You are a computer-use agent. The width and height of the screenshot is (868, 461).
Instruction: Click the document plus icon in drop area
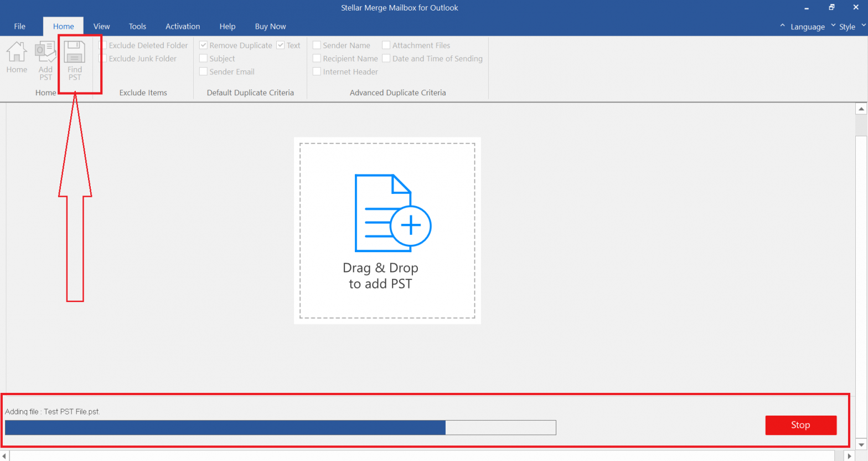click(393, 213)
